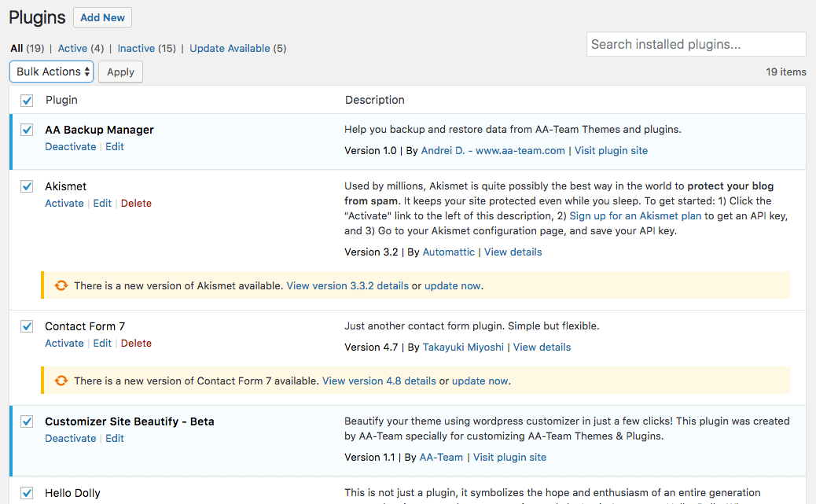816x504 pixels.
Task: Edit the Akismet plugin
Action: point(102,204)
